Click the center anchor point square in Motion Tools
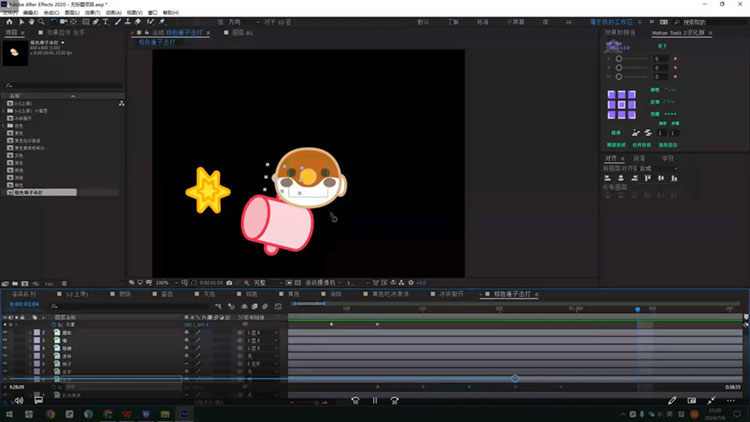750x422 pixels. (622, 103)
